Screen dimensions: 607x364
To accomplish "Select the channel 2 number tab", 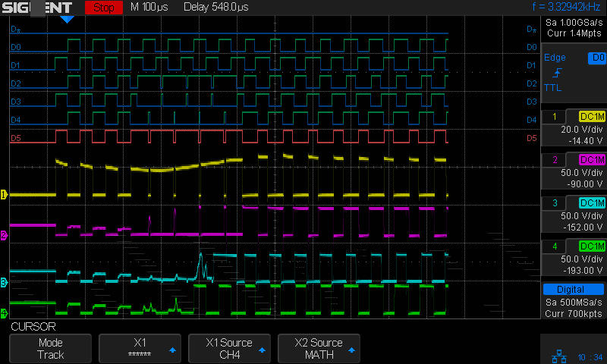I will coord(555,160).
